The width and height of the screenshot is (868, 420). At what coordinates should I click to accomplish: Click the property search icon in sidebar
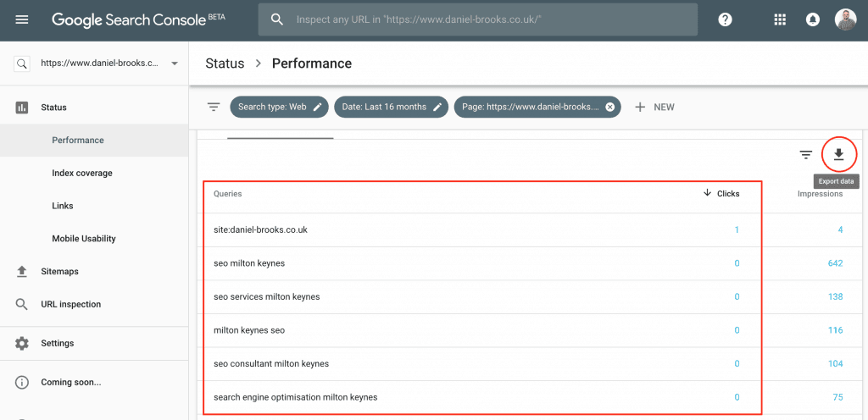pyautogui.click(x=21, y=64)
